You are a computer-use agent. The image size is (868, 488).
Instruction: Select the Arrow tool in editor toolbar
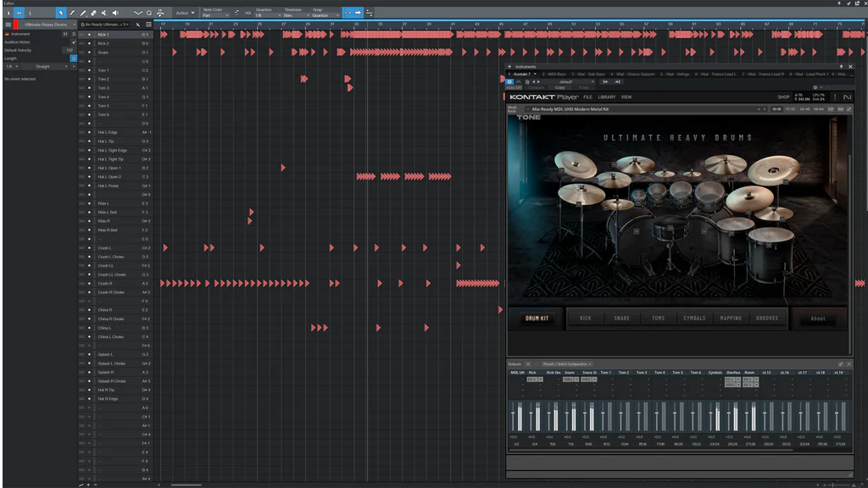[61, 13]
